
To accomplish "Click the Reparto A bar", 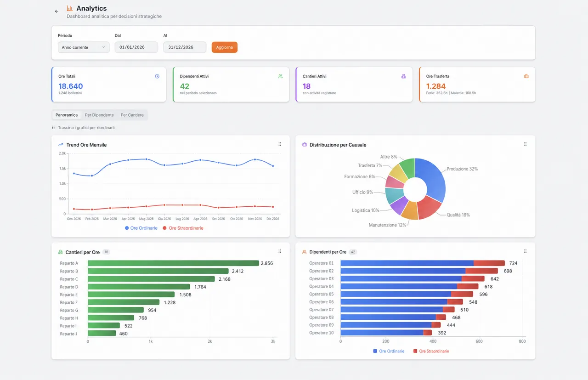I will (x=174, y=263).
